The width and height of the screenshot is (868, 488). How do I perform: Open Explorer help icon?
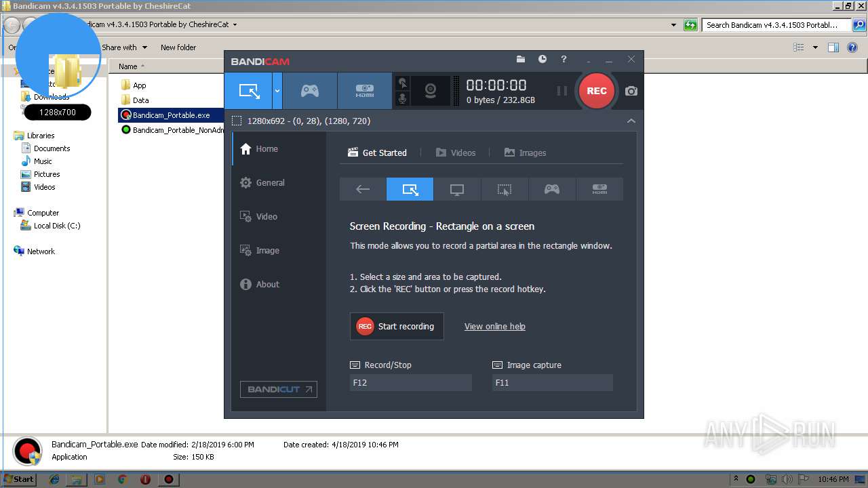coord(853,47)
